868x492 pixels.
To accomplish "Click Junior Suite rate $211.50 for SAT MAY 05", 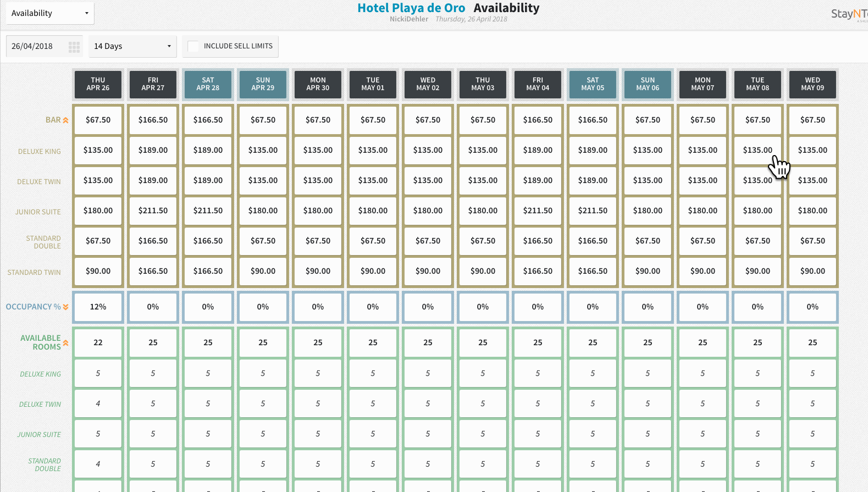I will 593,211.
